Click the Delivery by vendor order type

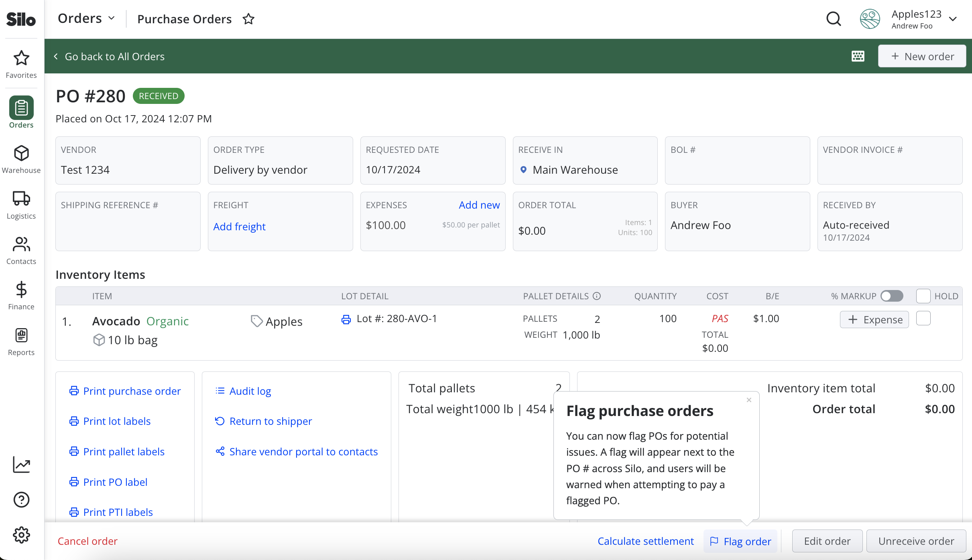[x=260, y=170]
